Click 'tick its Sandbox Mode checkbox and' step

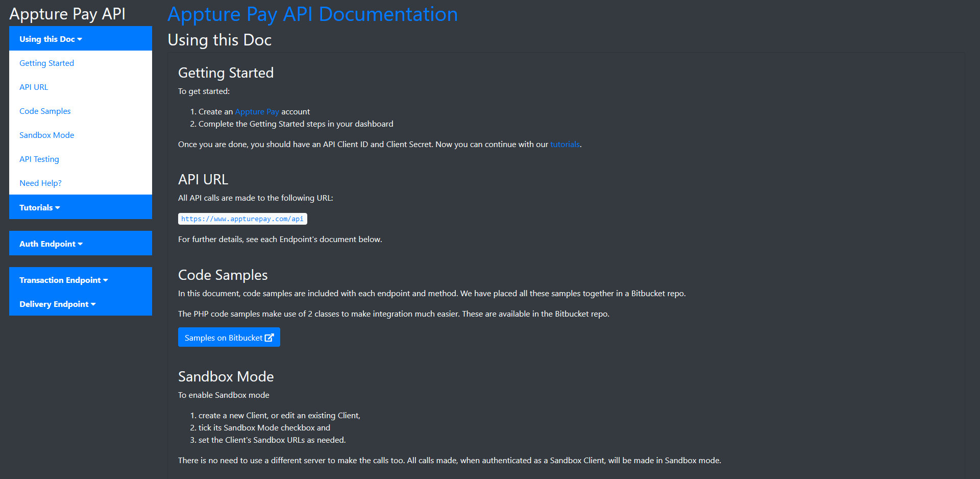tap(264, 427)
